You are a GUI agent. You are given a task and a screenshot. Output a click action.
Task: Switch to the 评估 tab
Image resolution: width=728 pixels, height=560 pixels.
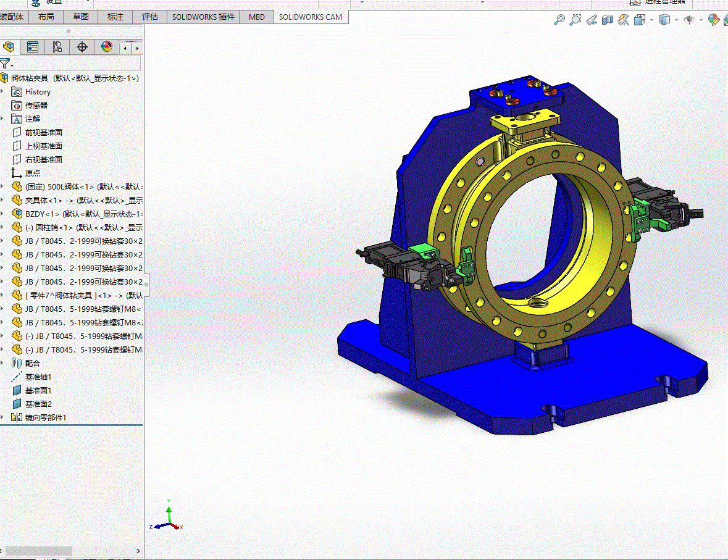click(149, 17)
